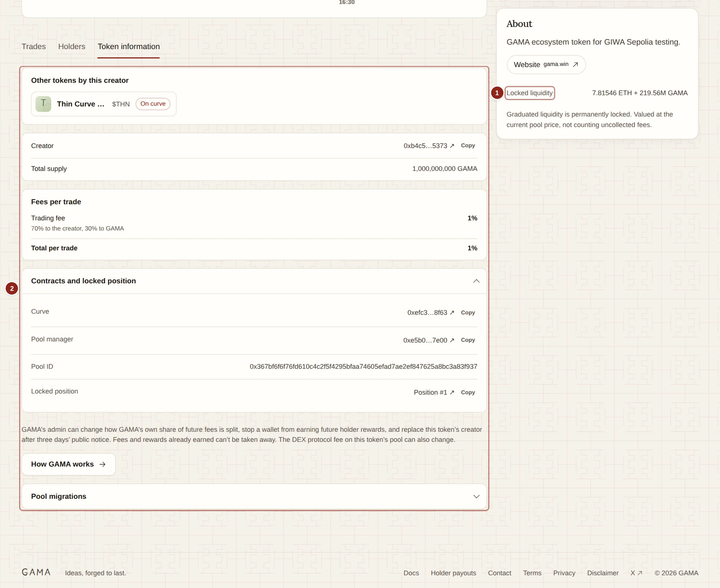Open Curve address 0xefc3…8f63 link
Screen dimensions: 720x588
click(x=430, y=313)
